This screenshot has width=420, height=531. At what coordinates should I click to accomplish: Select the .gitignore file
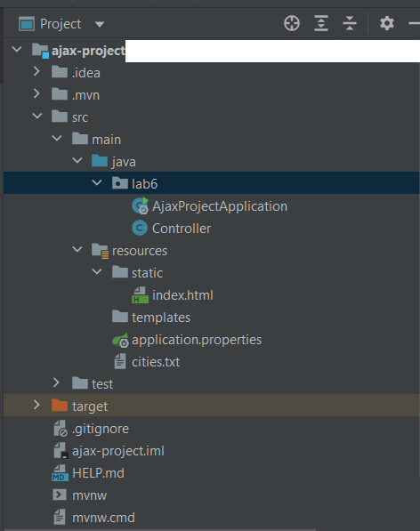pos(101,429)
